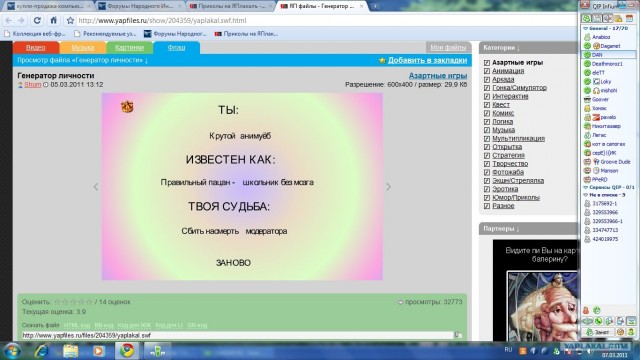The image size is (640, 360).
Task: Reload the page with refresh icon
Action: pyautogui.click(x=37, y=20)
